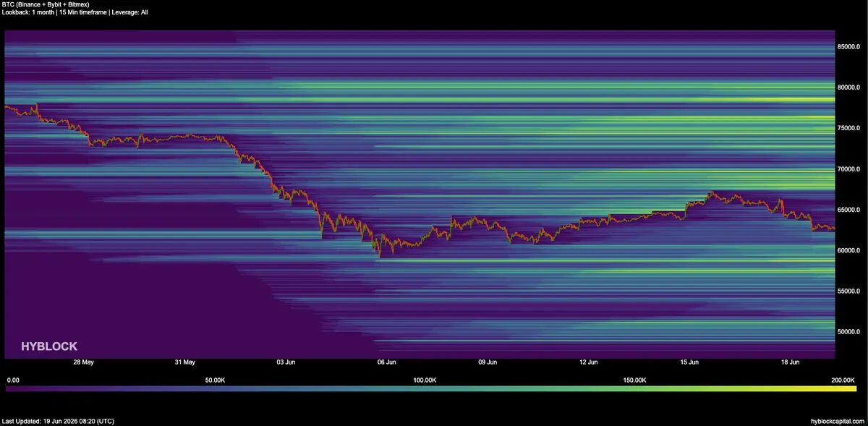Click the 0.00 color scale label
Screen dimensions: 868x426
pyautogui.click(x=12, y=380)
